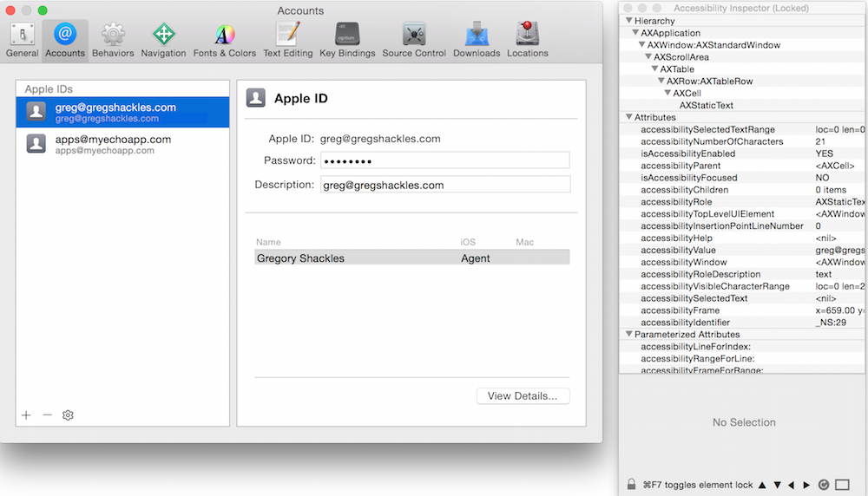Screen dimensions: 868x496
Task: Open the account gear actions menu
Action: click(x=68, y=414)
